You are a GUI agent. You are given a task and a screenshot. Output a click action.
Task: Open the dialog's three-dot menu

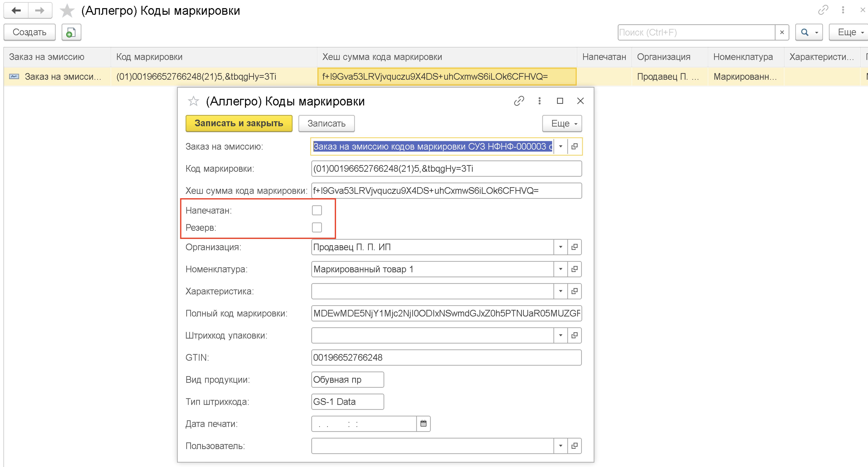pos(540,101)
